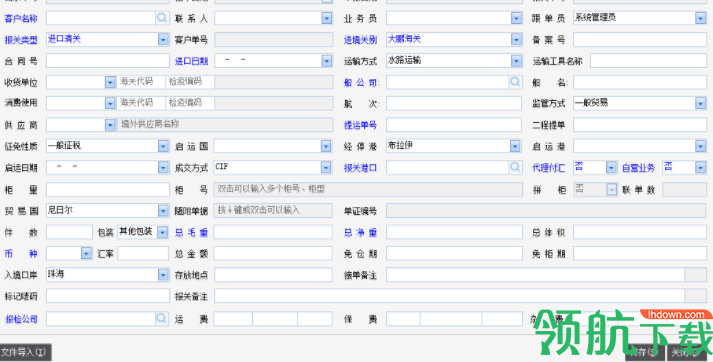The width and height of the screenshot is (713, 362).
Task: Click the 总毛重 input field
Action: [x=273, y=232]
